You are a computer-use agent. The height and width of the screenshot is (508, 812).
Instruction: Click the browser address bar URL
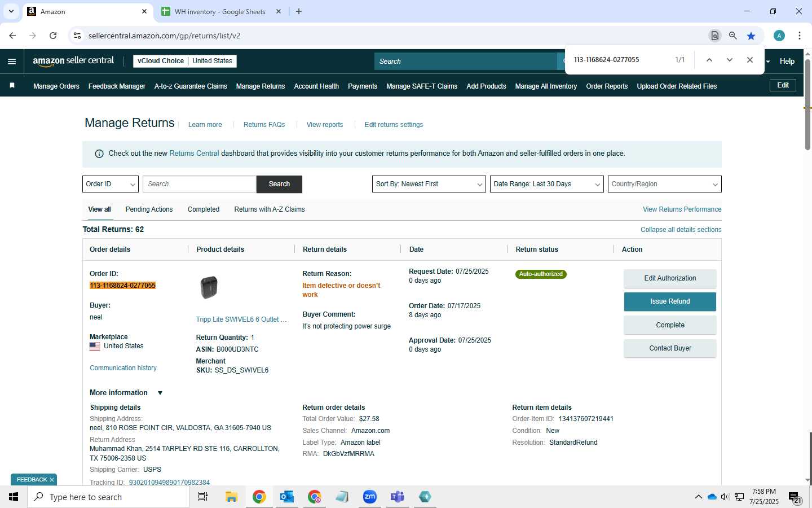point(164,36)
